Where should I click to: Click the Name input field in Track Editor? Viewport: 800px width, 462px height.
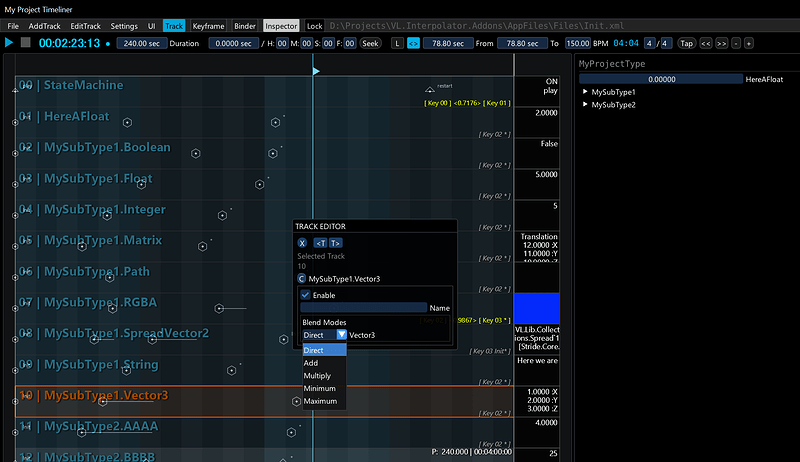click(363, 307)
